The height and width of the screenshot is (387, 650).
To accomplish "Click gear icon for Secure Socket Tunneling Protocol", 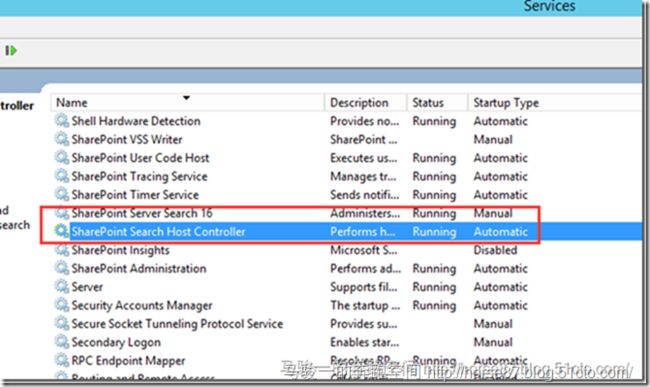I will tap(62, 323).
